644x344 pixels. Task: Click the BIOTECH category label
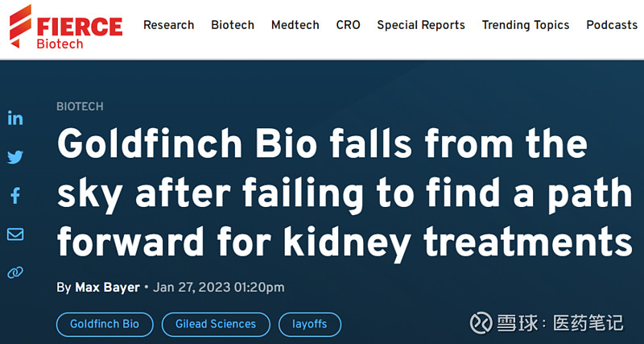[x=80, y=106]
